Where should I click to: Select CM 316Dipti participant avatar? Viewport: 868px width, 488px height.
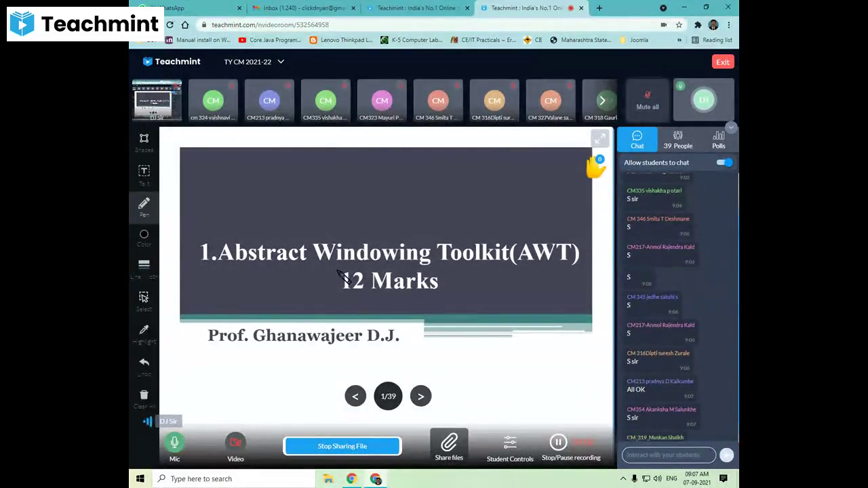pos(494,100)
